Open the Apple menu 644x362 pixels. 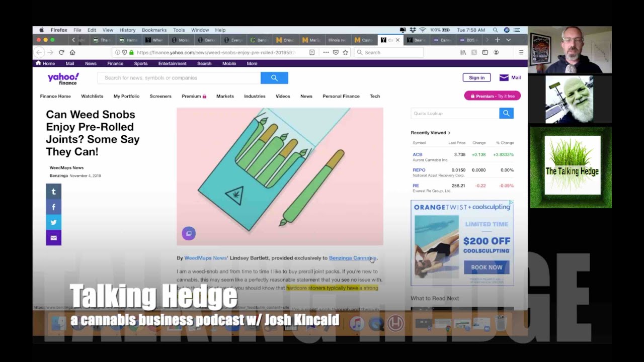coord(42,30)
